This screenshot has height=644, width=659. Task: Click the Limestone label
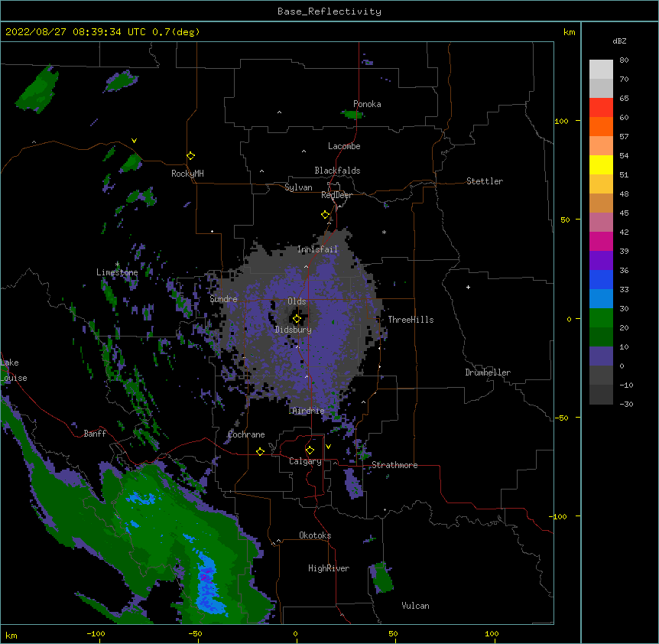click(x=117, y=272)
